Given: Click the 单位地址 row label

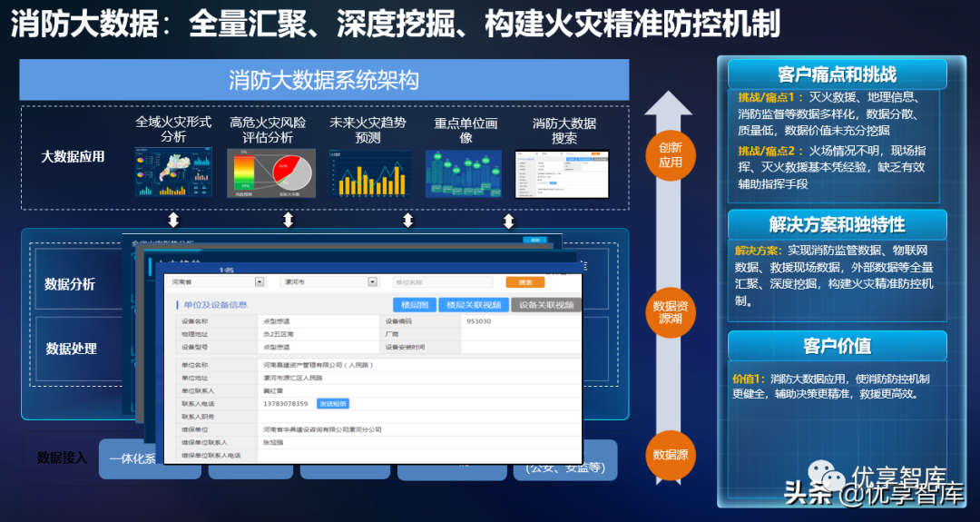Looking at the screenshot, I should point(195,379).
